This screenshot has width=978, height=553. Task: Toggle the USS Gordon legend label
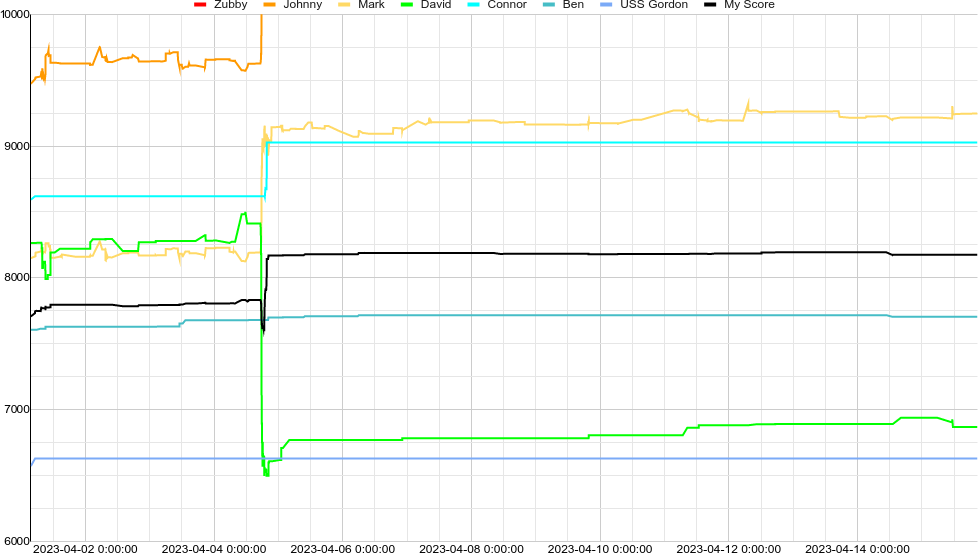pyautogui.click(x=654, y=4)
